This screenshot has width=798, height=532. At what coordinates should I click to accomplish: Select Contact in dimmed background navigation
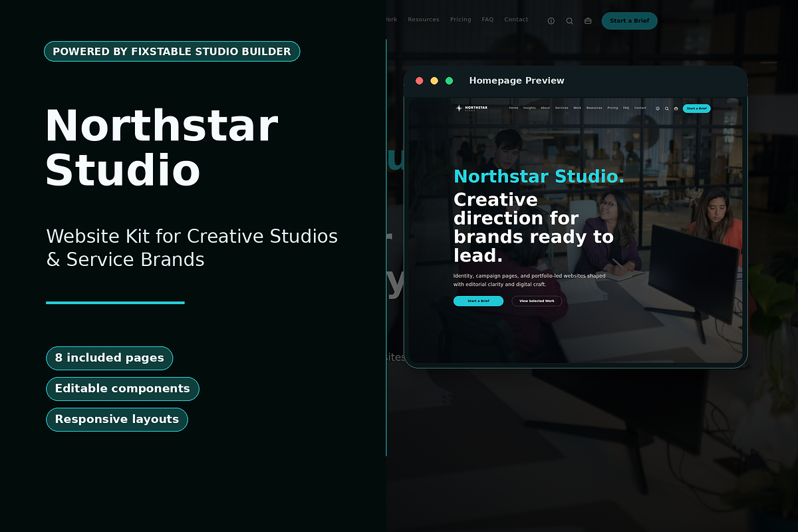516,20
